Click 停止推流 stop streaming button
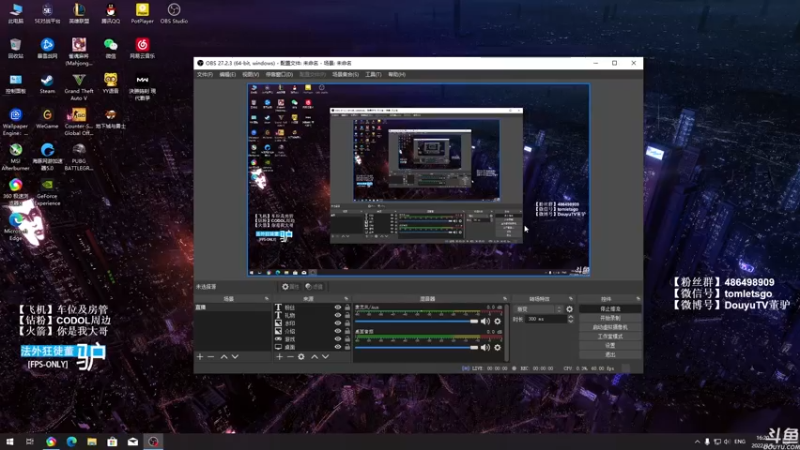Viewport: 800px width, 450px height. pos(610,309)
